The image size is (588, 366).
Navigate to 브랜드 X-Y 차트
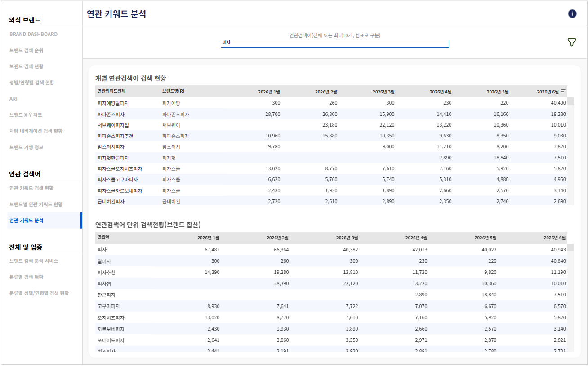click(26, 115)
